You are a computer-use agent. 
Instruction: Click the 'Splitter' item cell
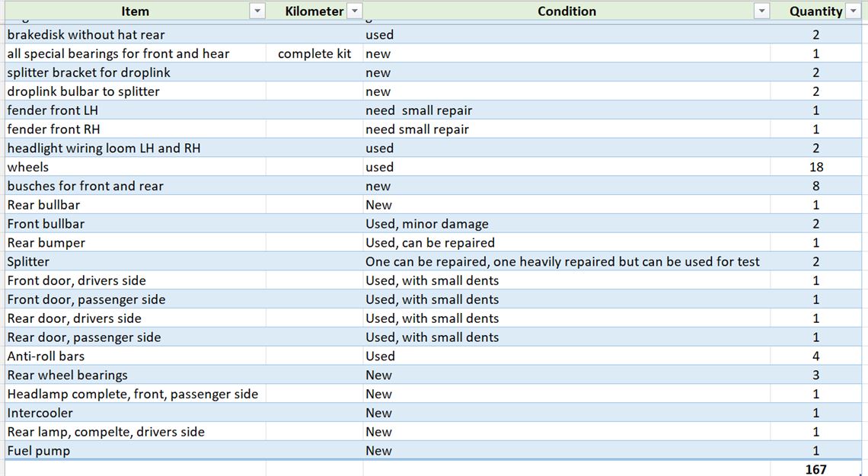(28, 261)
